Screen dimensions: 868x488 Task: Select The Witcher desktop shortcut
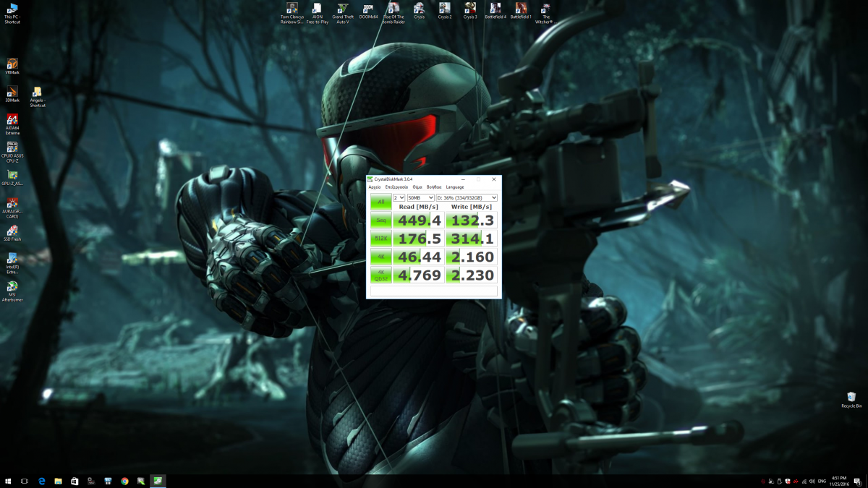coord(546,13)
